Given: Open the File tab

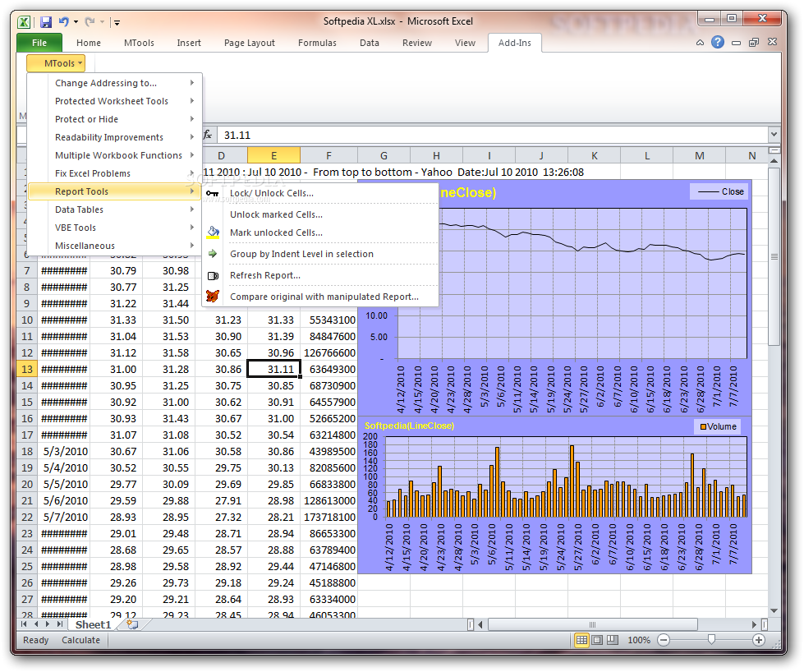Looking at the screenshot, I should click(39, 43).
